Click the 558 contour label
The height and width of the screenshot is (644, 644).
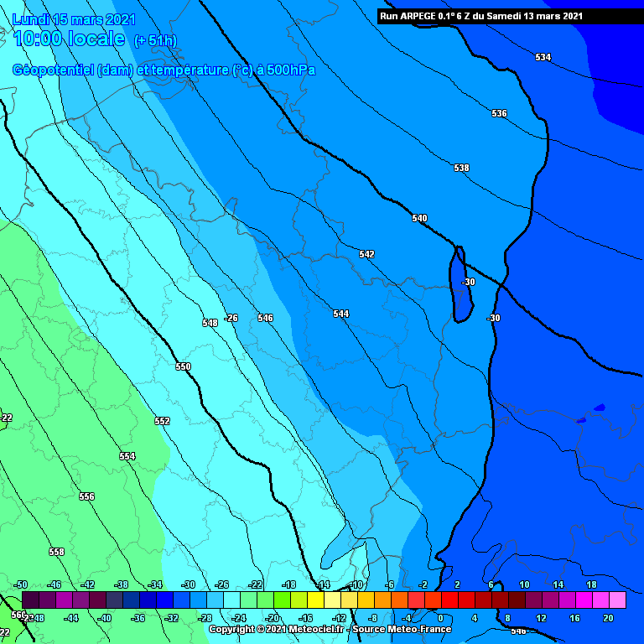click(x=56, y=552)
